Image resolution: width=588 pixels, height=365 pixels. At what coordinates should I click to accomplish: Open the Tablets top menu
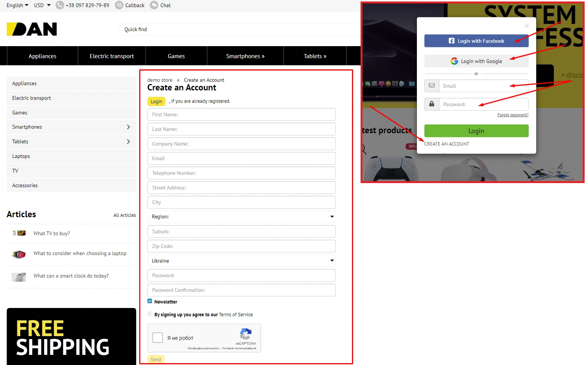coord(315,56)
